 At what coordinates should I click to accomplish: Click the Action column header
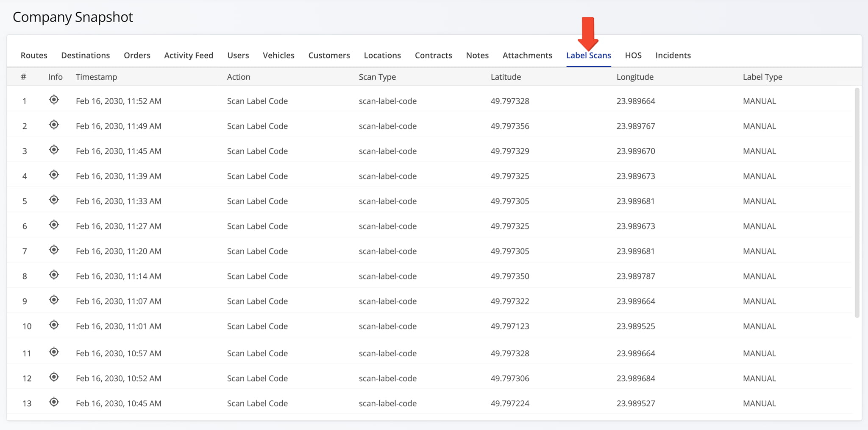click(x=239, y=77)
